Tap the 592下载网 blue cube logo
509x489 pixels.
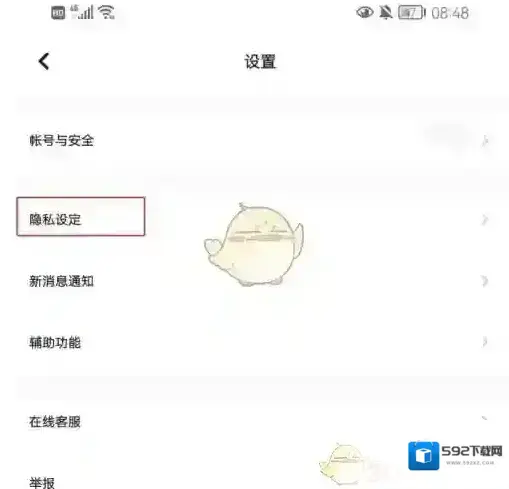[x=423, y=456]
